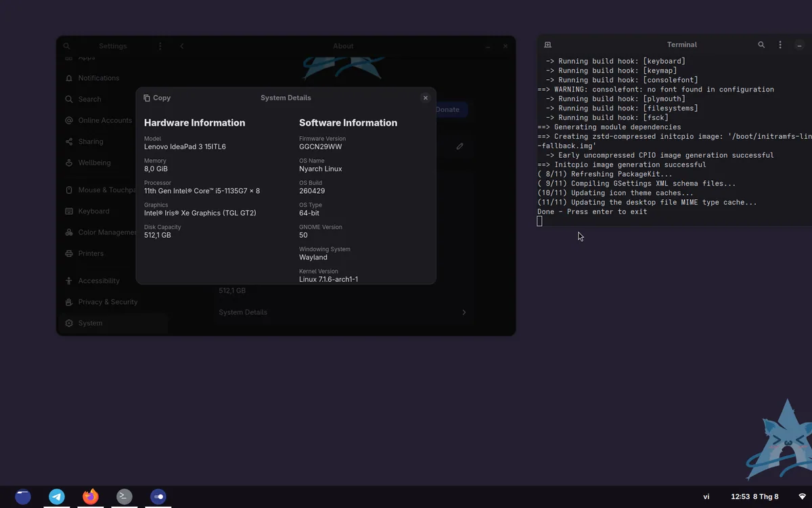The height and width of the screenshot is (508, 812).
Task: Click memory value '8,0 GiB'
Action: pyautogui.click(x=156, y=169)
